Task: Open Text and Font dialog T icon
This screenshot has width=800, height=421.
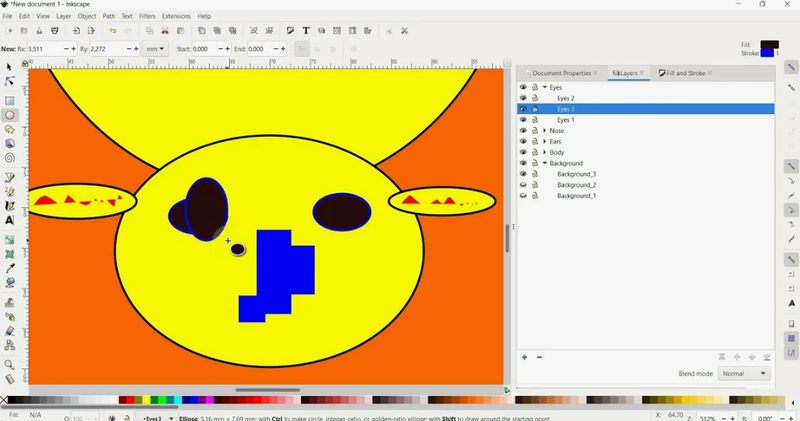Action: pyautogui.click(x=306, y=31)
